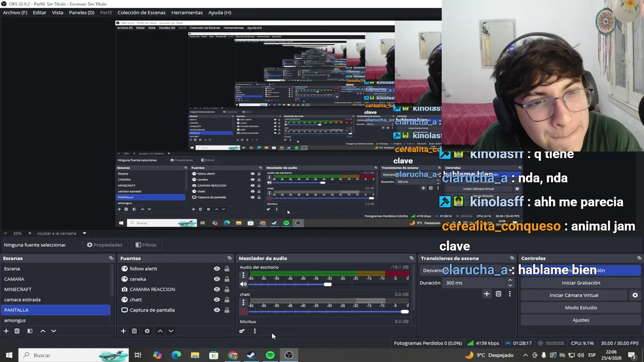The height and width of the screenshot is (362, 644).
Task: Select the camara estirada scene
Action: tap(55, 300)
